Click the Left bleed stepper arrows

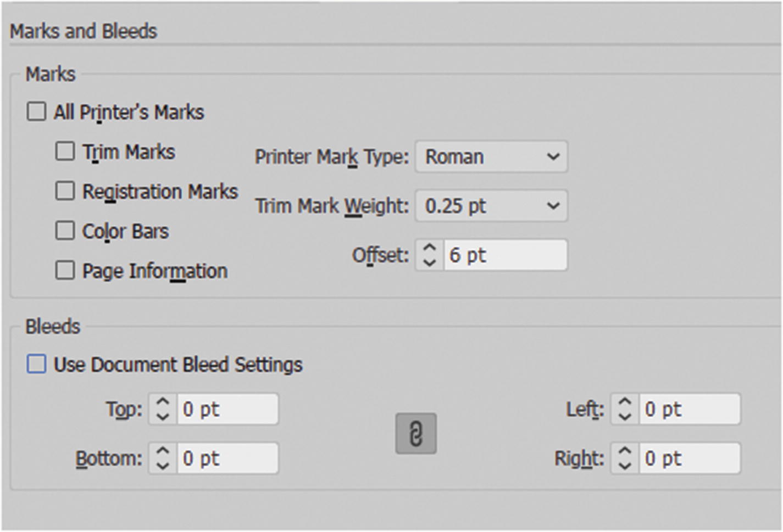[625, 409]
